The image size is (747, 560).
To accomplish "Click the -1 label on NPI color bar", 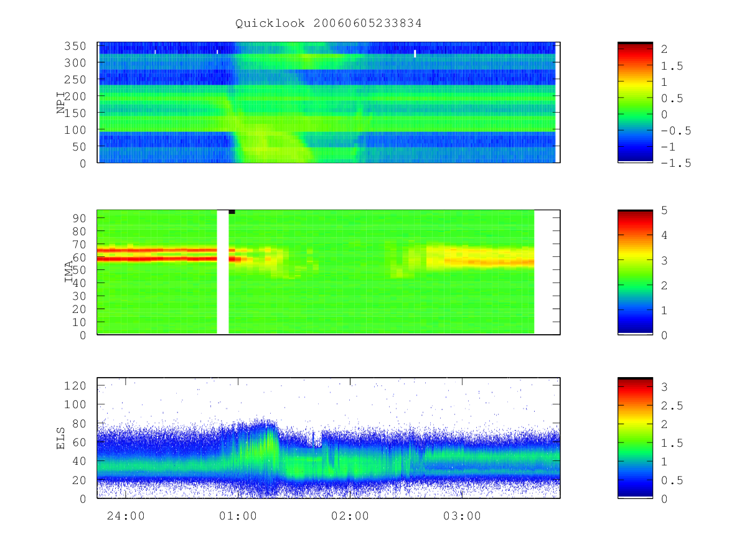I will click(668, 147).
